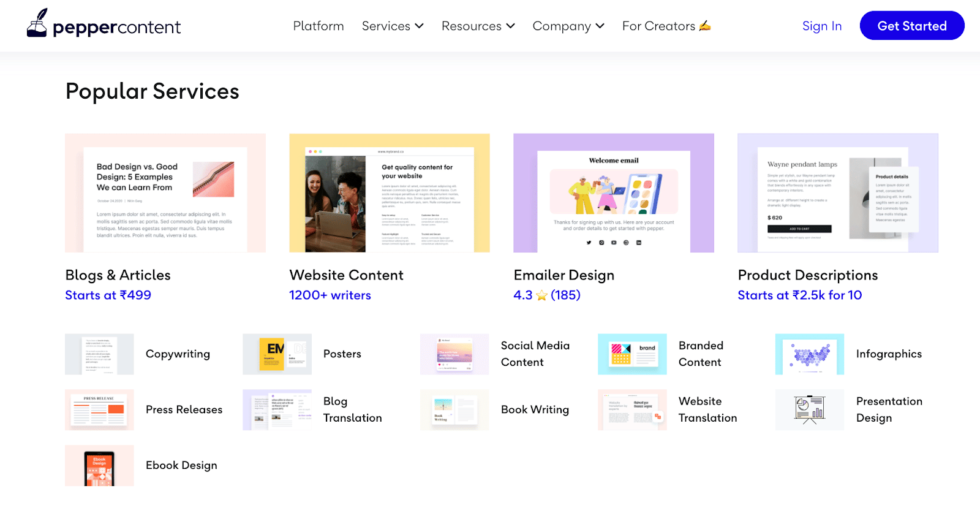
Task: Go to the Platform menu item
Action: 318,26
